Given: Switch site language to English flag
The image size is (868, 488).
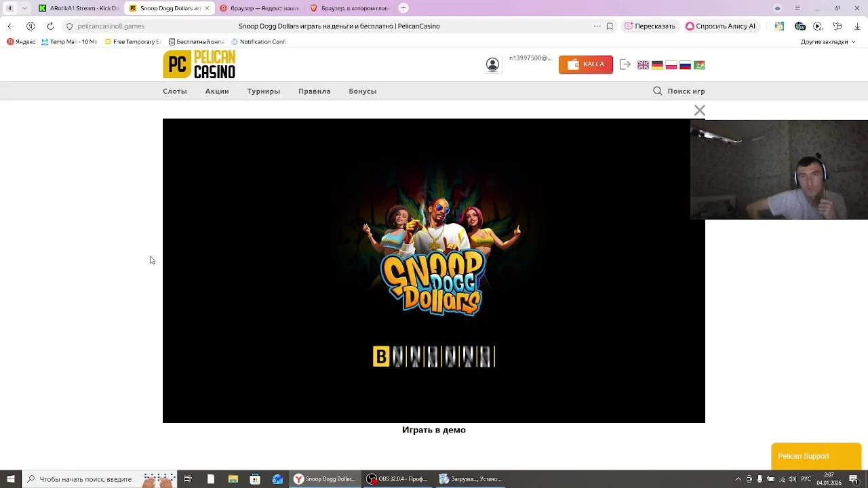Looking at the screenshot, I should click(x=643, y=65).
